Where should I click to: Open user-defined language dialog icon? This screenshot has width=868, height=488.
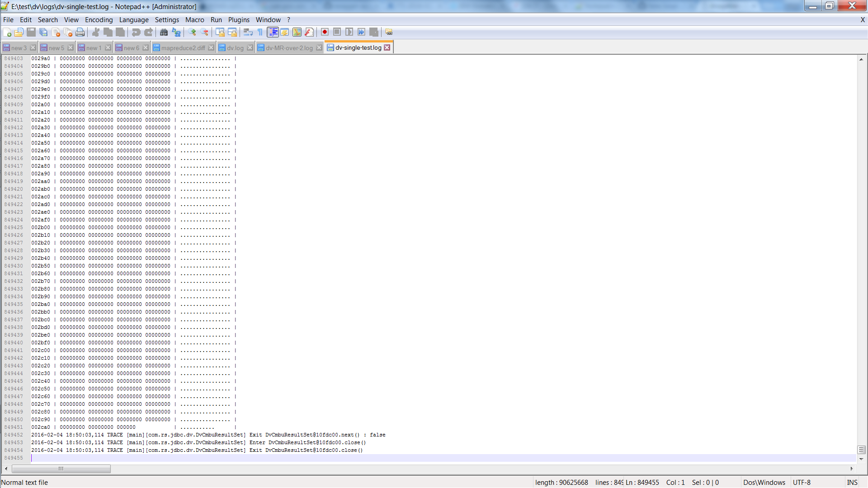click(x=285, y=32)
